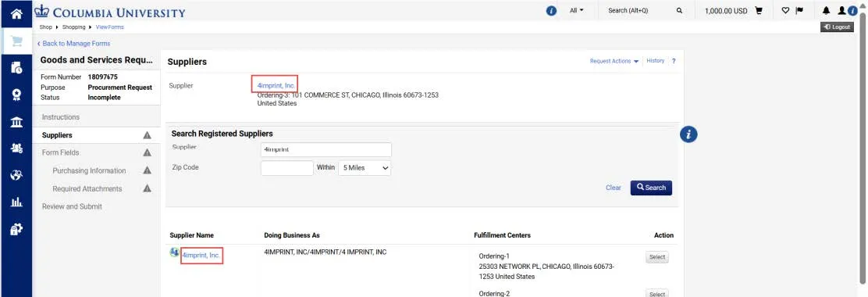Open user profile silhouette icon

click(841, 10)
